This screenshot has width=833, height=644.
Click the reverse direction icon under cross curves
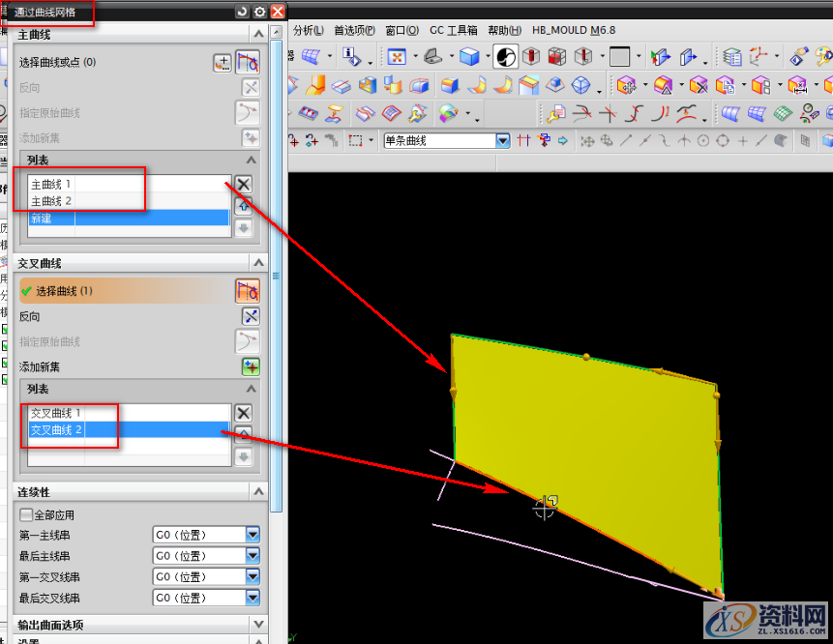pos(251,316)
